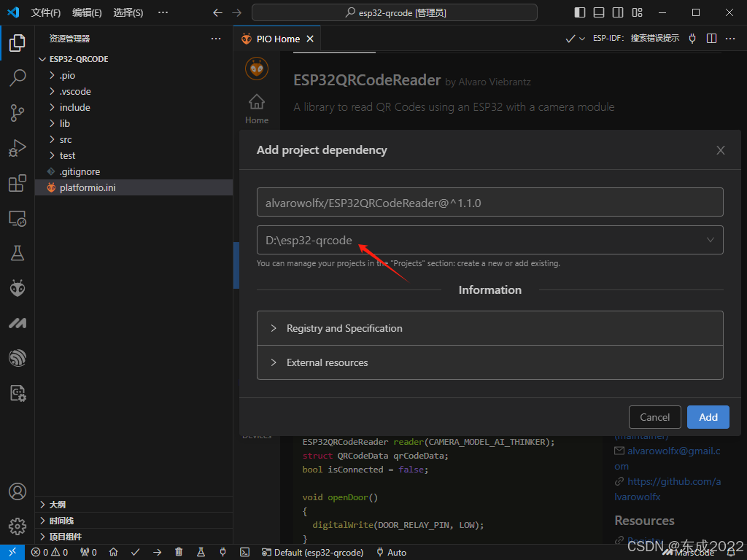The width and height of the screenshot is (747, 560).
Task: Open the Manage gear icon
Action: (x=18, y=526)
